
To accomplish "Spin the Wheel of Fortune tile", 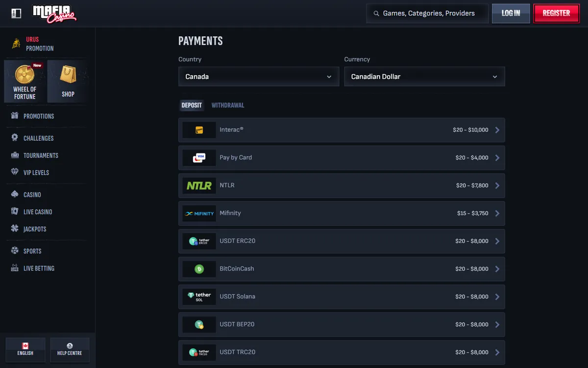I will click(x=25, y=81).
